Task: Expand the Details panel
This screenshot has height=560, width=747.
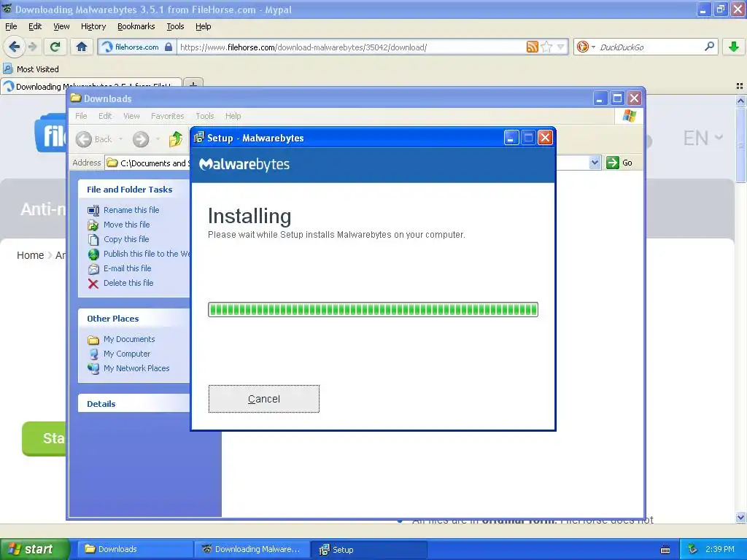Action: pos(134,404)
